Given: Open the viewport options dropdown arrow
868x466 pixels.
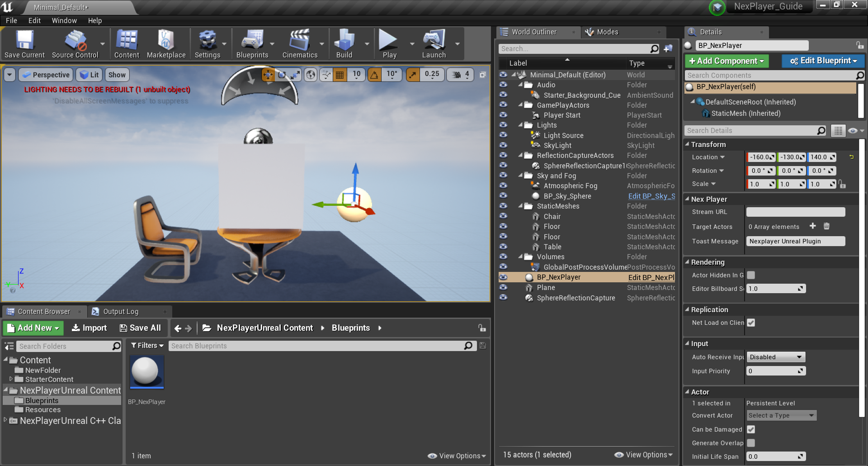Looking at the screenshot, I should (10, 75).
